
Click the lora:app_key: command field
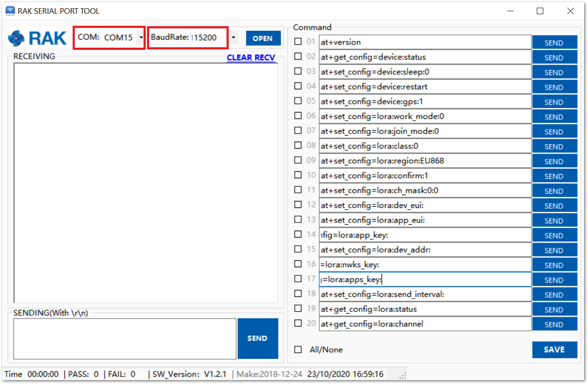click(425, 235)
